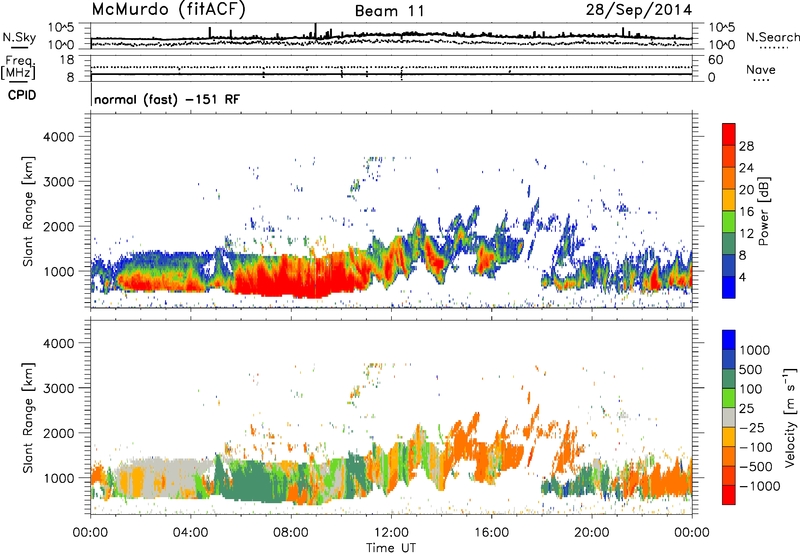Click the 60 label on the right Nave axis
The width and height of the screenshot is (800, 554).
pyautogui.click(x=716, y=60)
